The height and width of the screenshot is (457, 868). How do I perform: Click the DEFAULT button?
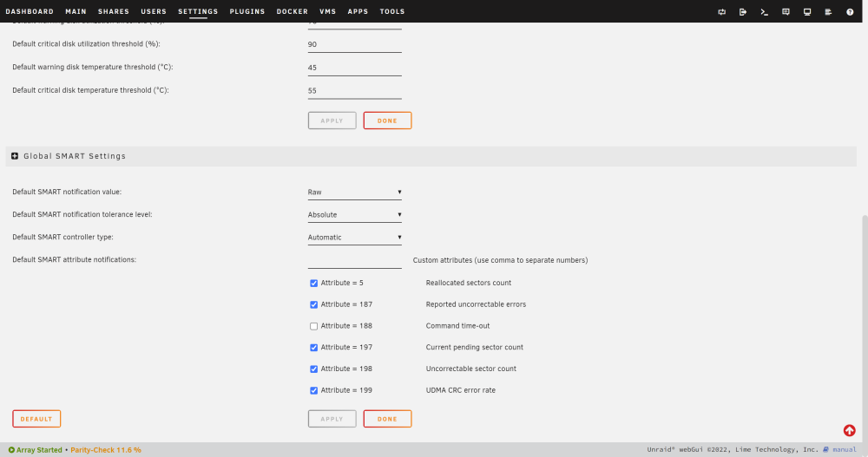(x=36, y=419)
